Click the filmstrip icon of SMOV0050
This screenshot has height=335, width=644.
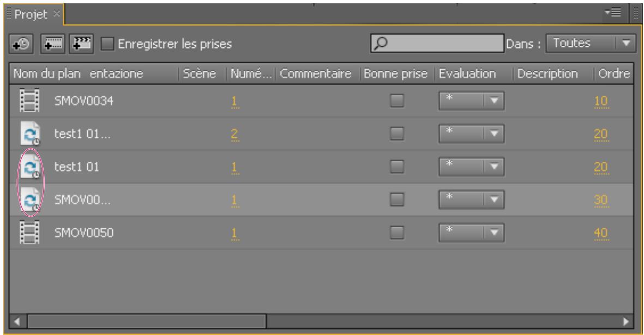[29, 233]
